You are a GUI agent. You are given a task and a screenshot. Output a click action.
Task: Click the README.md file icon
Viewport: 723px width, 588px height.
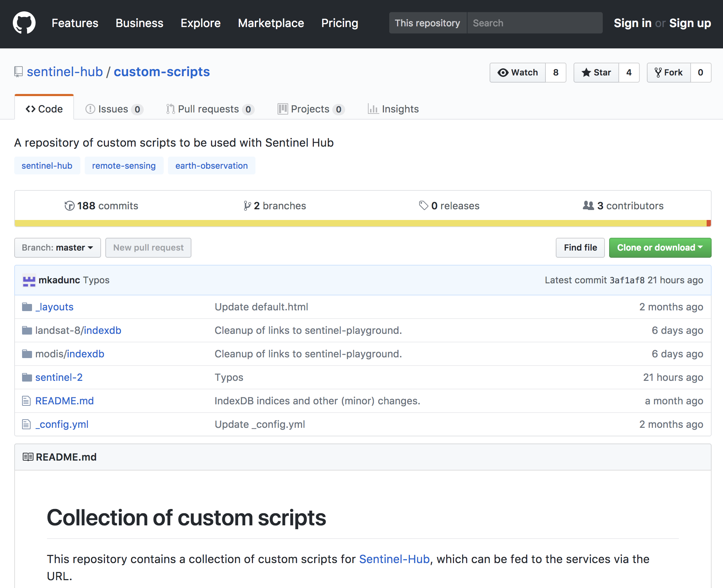click(x=26, y=401)
